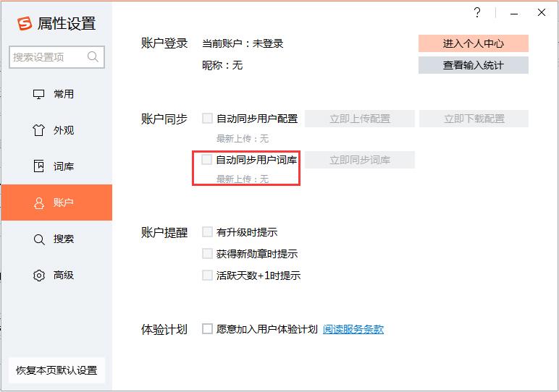559x392 pixels.
Task: Click the book icon beside 词库
Action: (x=39, y=166)
